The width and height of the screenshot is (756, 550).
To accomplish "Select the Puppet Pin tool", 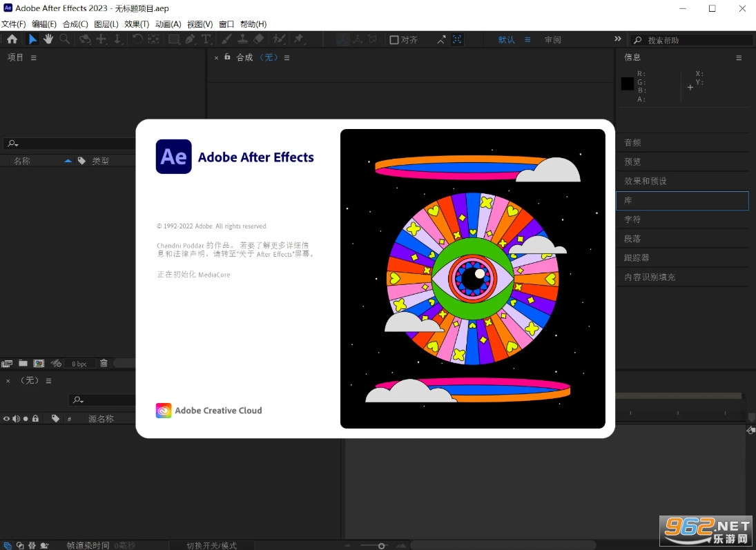I will click(299, 39).
